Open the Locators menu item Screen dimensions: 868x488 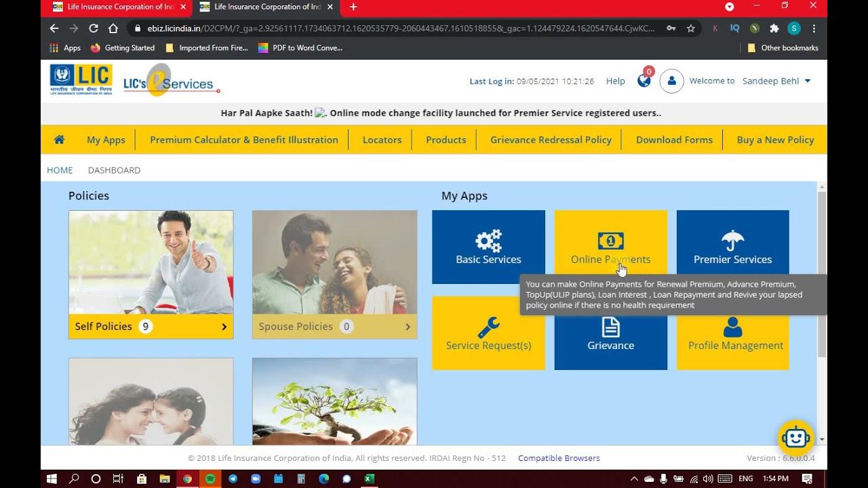382,140
